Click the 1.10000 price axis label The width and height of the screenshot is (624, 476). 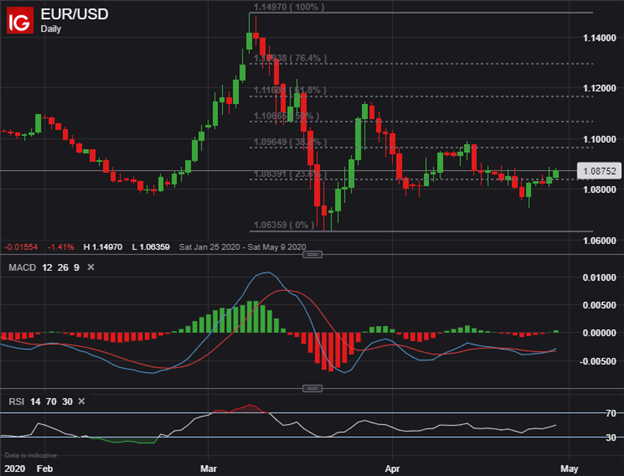(x=599, y=139)
